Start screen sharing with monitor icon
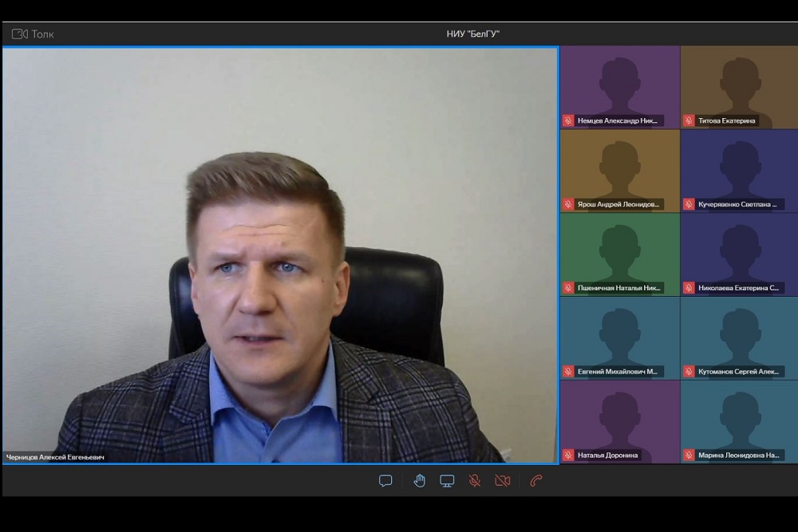Screen dimensions: 798x532 (x=447, y=480)
